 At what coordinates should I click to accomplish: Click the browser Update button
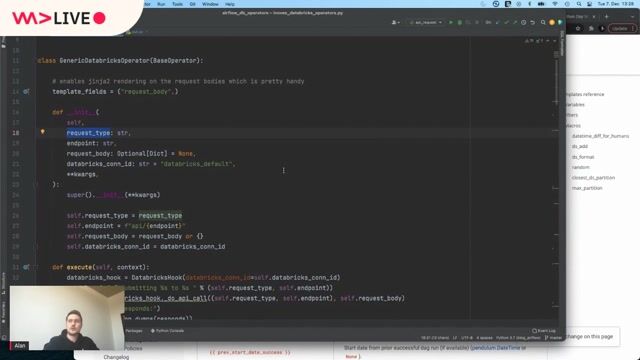tap(621, 29)
